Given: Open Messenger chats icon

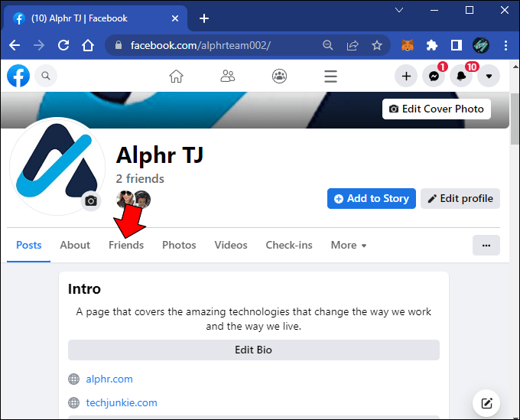Looking at the screenshot, I should [434, 77].
